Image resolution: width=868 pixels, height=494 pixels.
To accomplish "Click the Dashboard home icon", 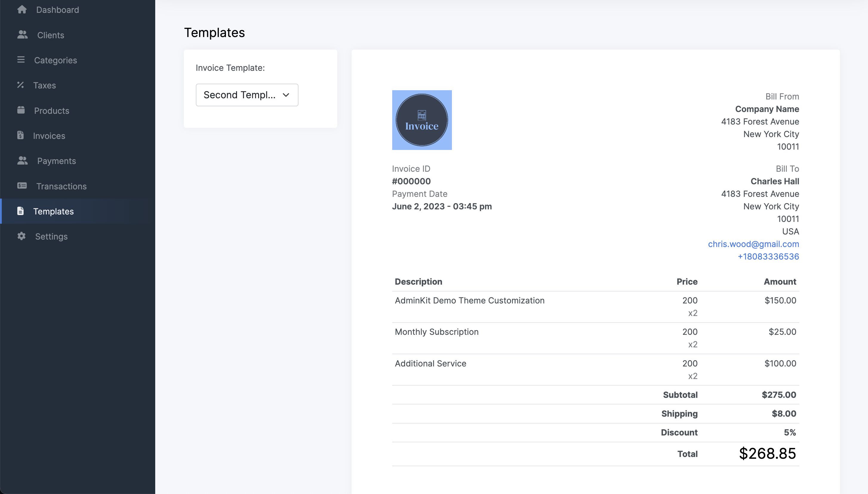I will click(x=22, y=10).
